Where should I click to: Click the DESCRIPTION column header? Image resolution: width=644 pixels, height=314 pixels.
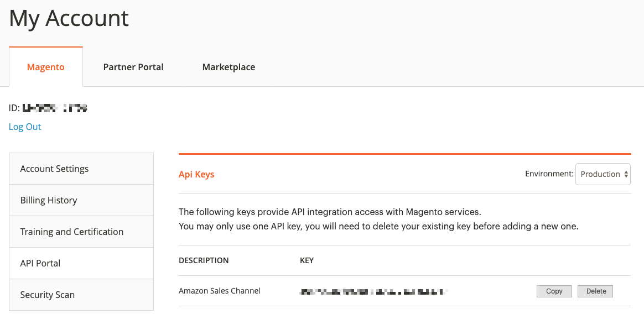[x=204, y=260]
